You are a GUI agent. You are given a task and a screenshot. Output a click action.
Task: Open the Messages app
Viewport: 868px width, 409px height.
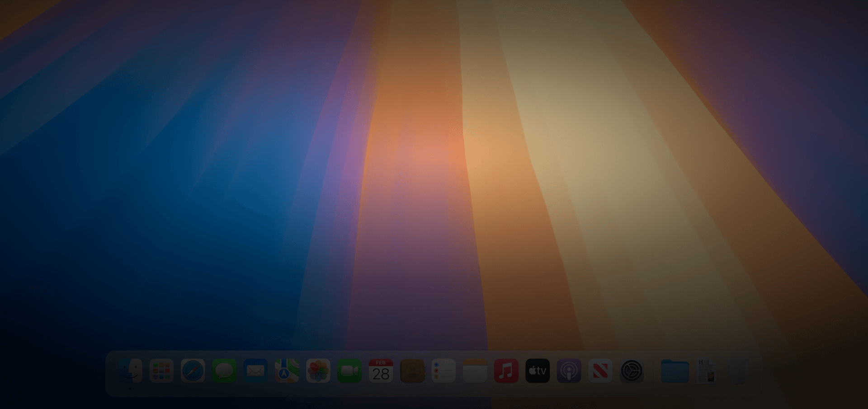[224, 371]
